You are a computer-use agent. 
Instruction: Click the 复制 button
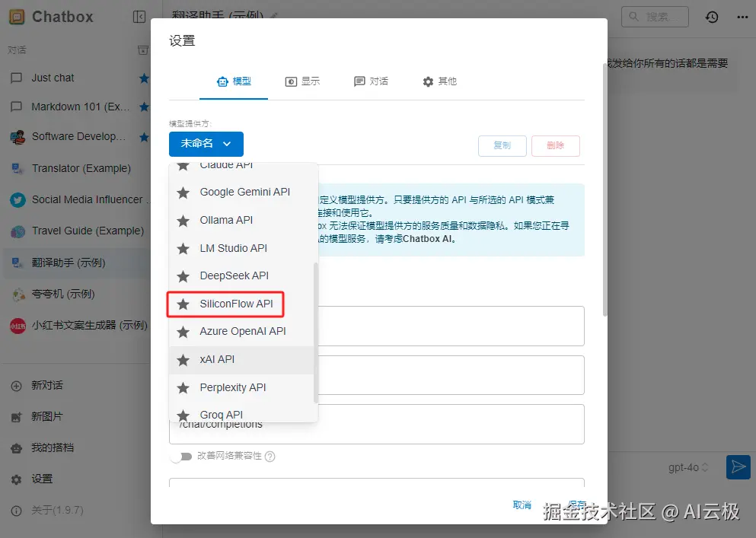pos(502,145)
